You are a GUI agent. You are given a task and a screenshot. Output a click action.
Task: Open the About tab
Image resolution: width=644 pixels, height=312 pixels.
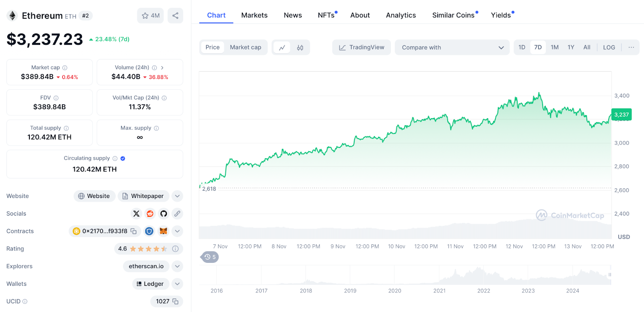pos(360,15)
